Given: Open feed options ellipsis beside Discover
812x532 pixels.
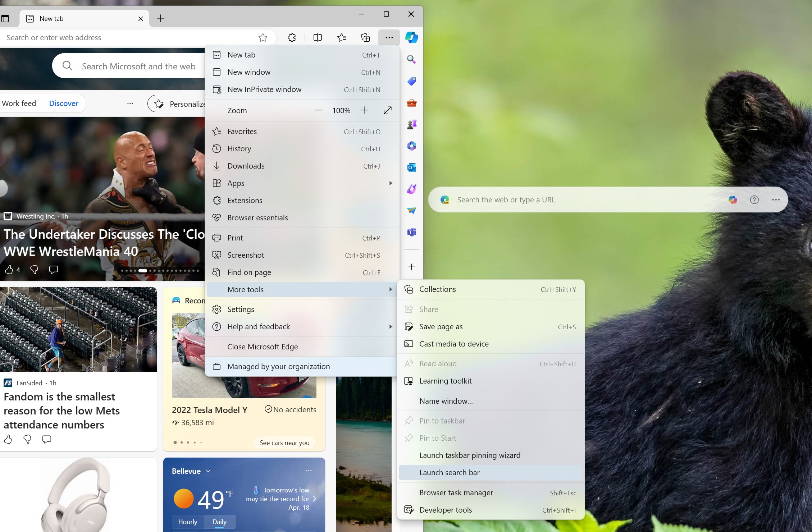Looking at the screenshot, I should [130, 104].
